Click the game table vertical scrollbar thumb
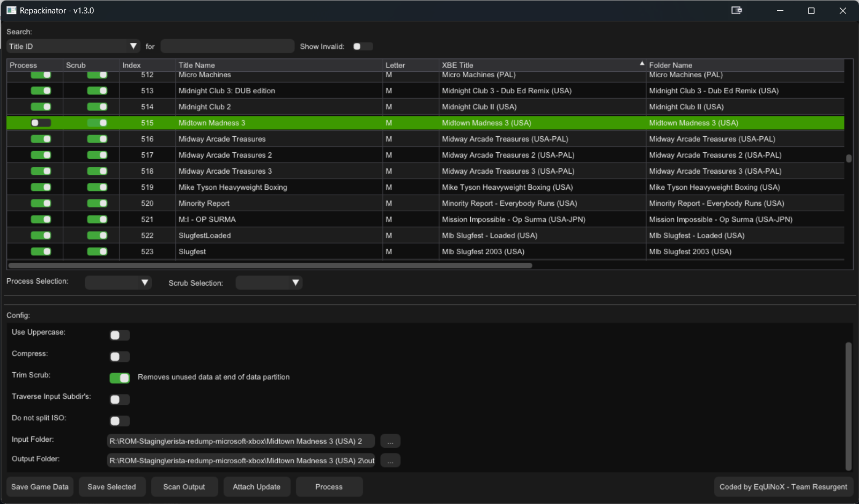This screenshot has width=859, height=504. point(849,158)
